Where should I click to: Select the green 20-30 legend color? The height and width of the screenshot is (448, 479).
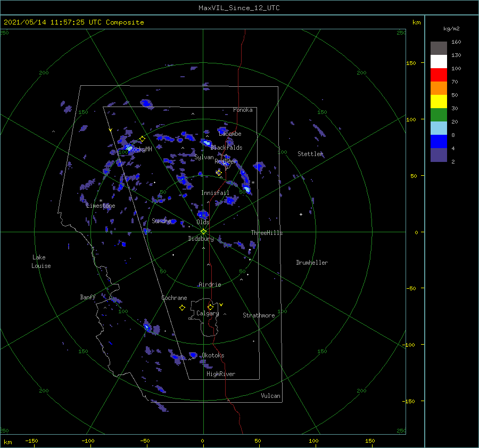pos(439,115)
